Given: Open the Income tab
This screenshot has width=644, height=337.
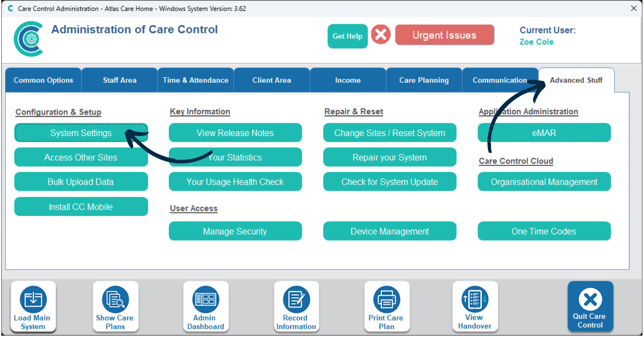Looking at the screenshot, I should [348, 80].
